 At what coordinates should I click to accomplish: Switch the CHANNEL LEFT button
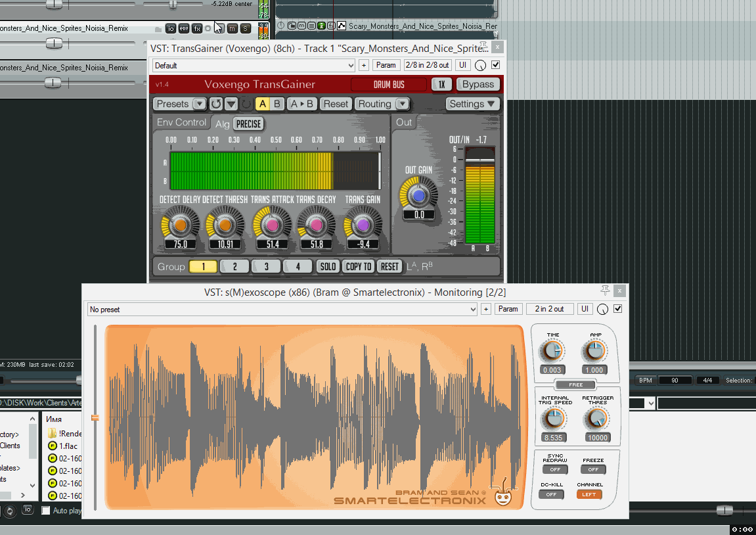point(589,494)
